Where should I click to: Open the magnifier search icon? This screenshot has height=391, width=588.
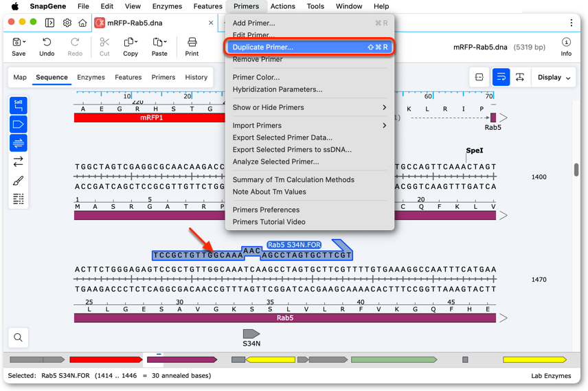coord(19,337)
